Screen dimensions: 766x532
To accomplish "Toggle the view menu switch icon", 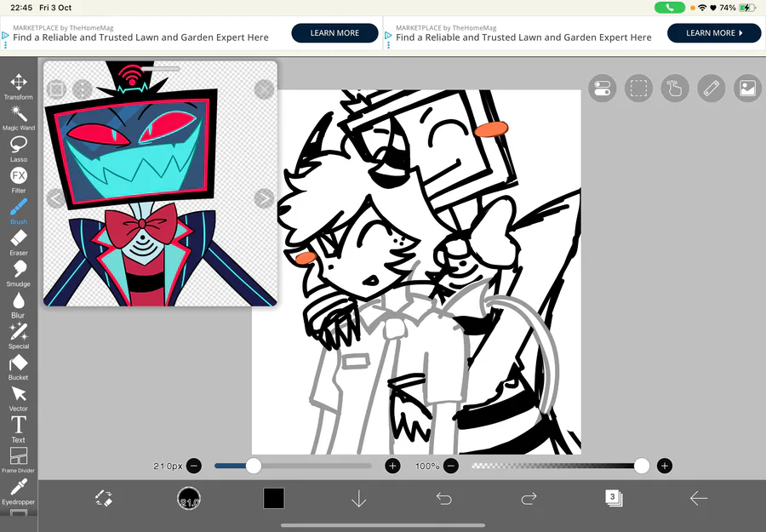I will click(x=603, y=89).
